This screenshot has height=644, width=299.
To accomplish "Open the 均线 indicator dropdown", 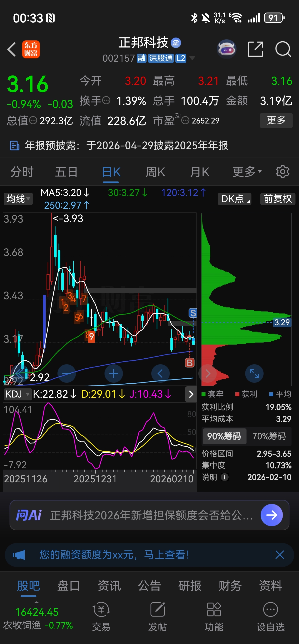I will tap(18, 199).
